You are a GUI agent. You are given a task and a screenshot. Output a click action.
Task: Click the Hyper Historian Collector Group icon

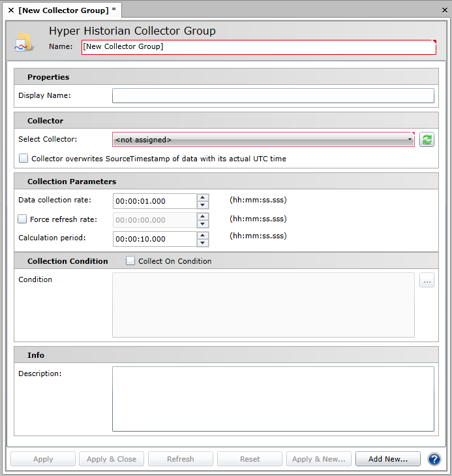24,42
